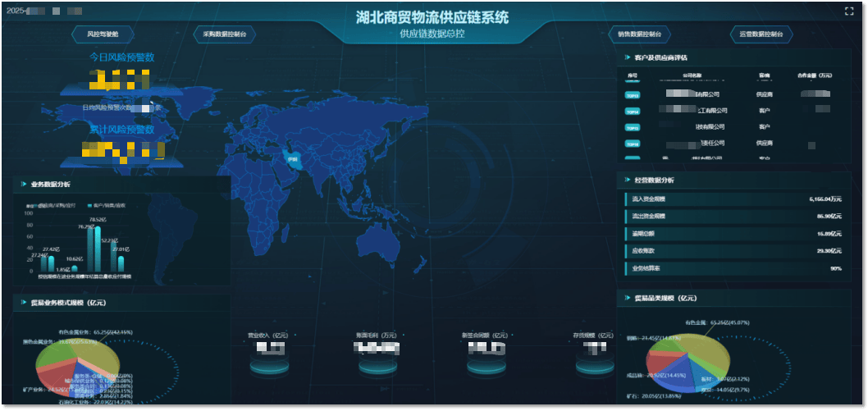Viewport: 868px width, 411px height.
Task: Click the 合作金额(万元) column header
Action: click(814, 75)
